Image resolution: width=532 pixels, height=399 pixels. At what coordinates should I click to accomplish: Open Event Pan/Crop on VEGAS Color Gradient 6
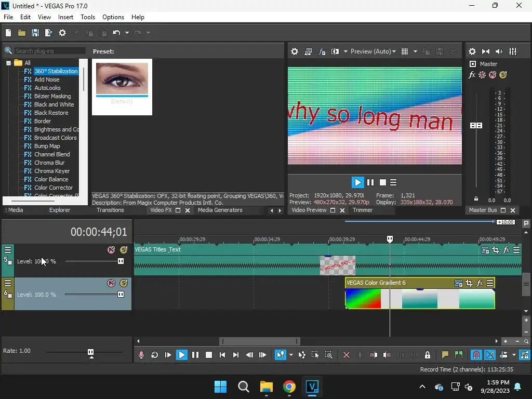469,283
